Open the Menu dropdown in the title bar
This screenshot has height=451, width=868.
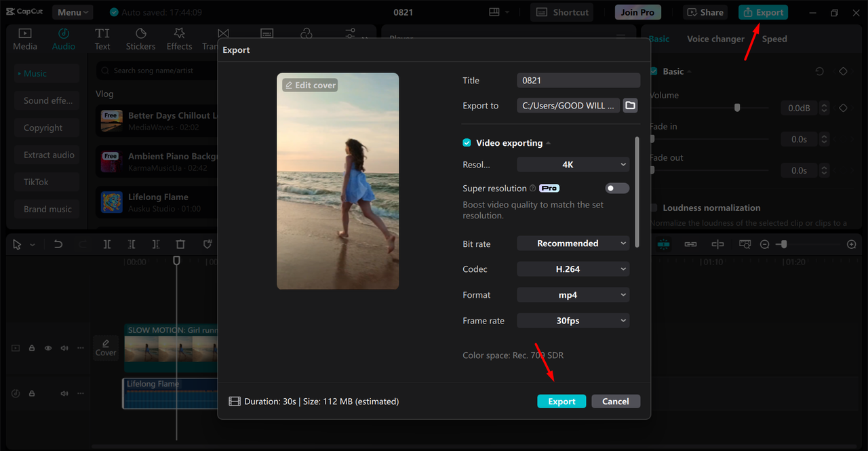73,12
